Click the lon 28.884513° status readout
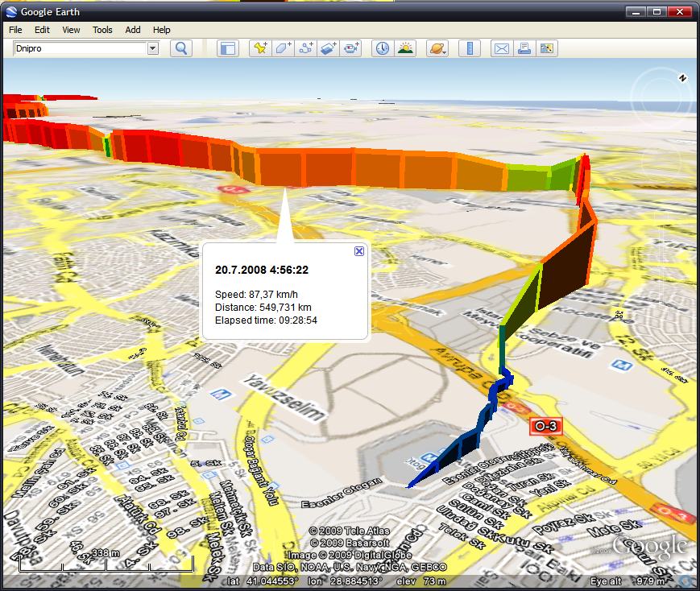The width and height of the screenshot is (700, 591). coord(345,581)
